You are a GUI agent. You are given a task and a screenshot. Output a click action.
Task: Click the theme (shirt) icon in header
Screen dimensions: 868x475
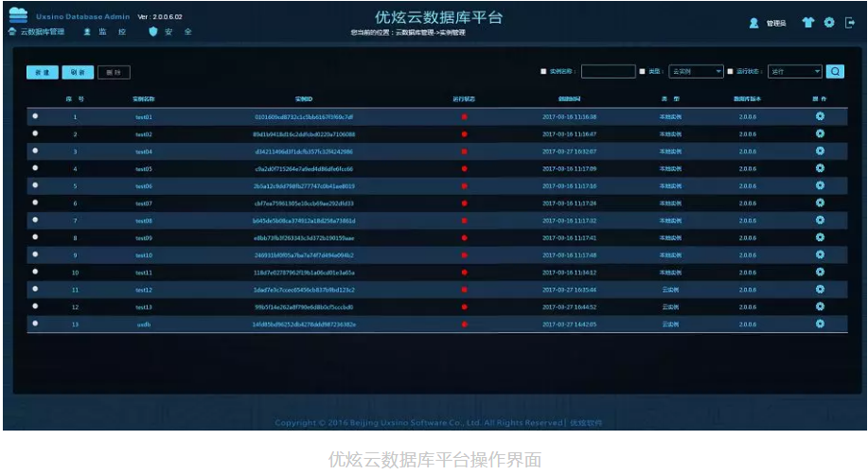pyautogui.click(x=807, y=23)
